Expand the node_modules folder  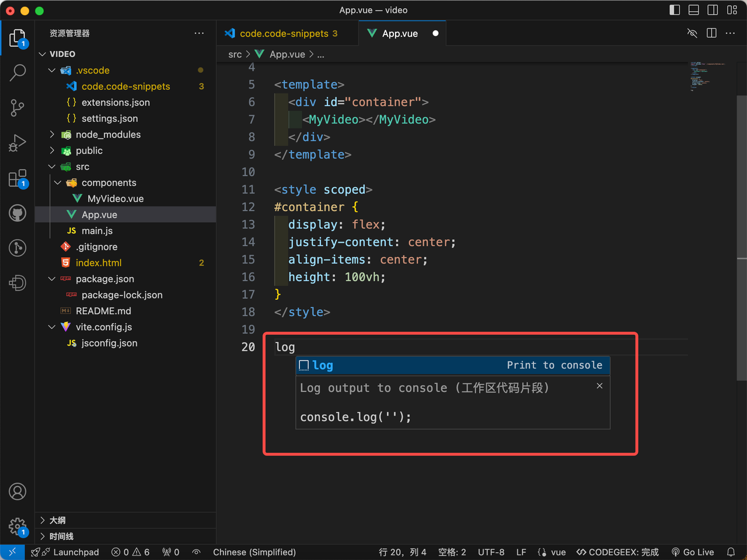coord(52,134)
